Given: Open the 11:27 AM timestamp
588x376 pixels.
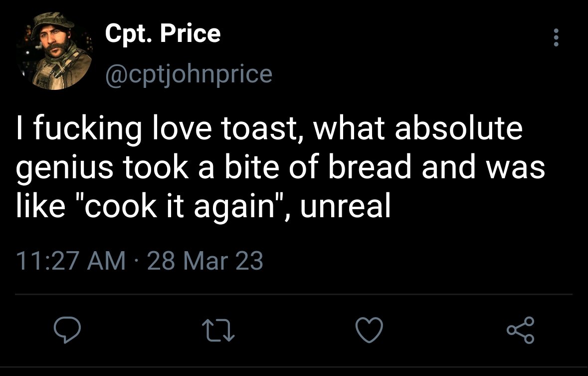Looking at the screenshot, I should 70,261.
